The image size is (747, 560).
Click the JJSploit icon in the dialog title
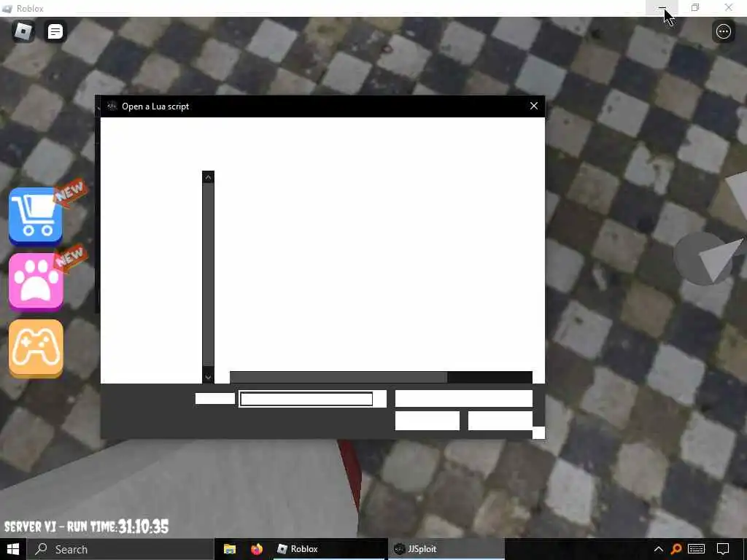click(x=112, y=106)
